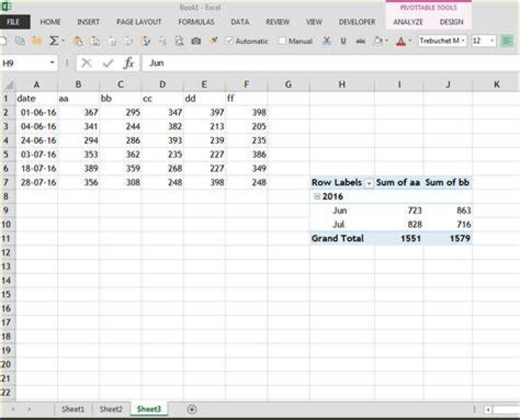520x420 pixels.
Task: Click cell with date 24-06-16
Action: [37, 141]
